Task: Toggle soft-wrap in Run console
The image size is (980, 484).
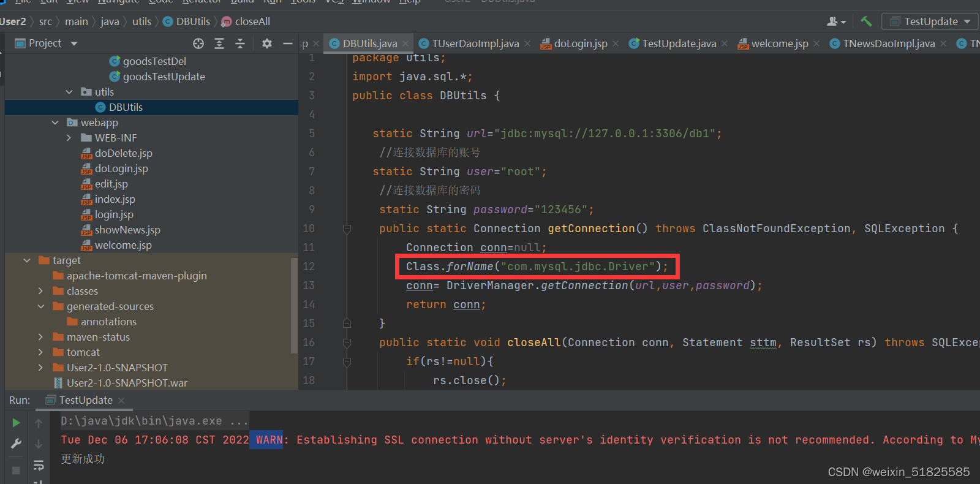Action: tap(39, 465)
